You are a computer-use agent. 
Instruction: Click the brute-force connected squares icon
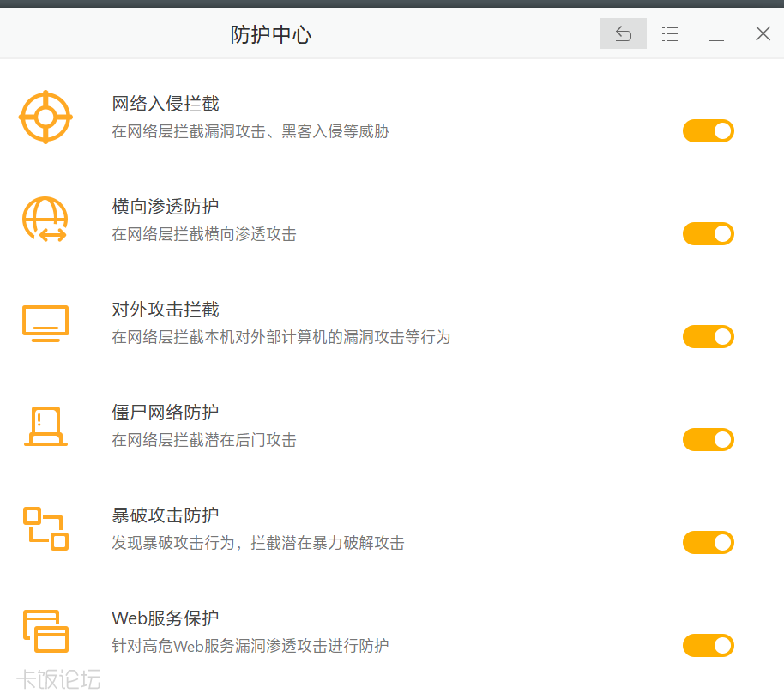point(45,528)
